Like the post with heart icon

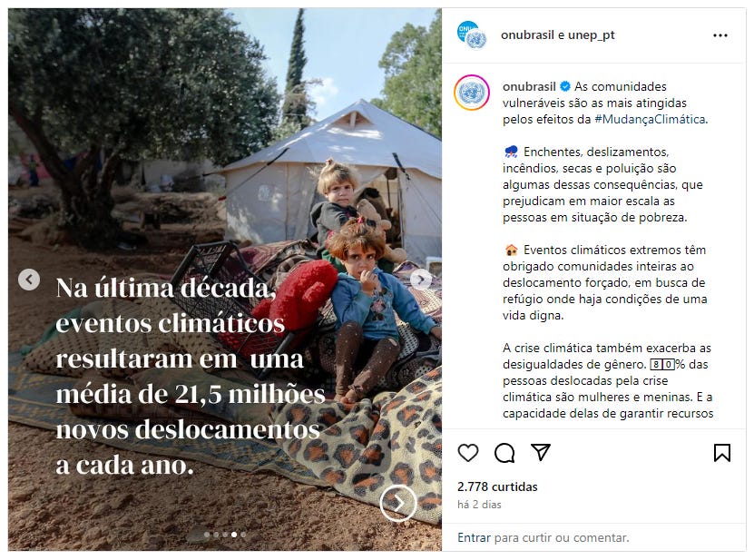click(468, 453)
